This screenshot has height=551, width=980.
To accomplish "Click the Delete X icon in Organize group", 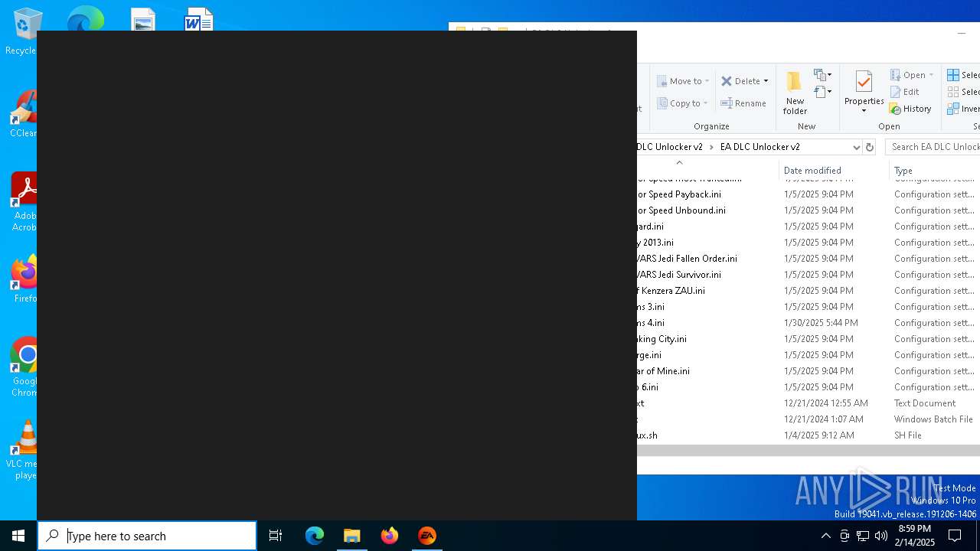I will tap(727, 80).
